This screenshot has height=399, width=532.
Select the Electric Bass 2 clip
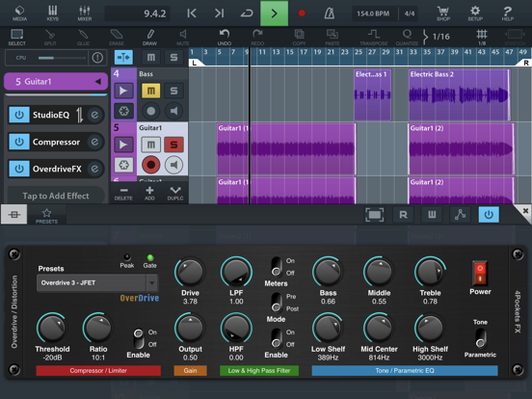click(x=460, y=95)
